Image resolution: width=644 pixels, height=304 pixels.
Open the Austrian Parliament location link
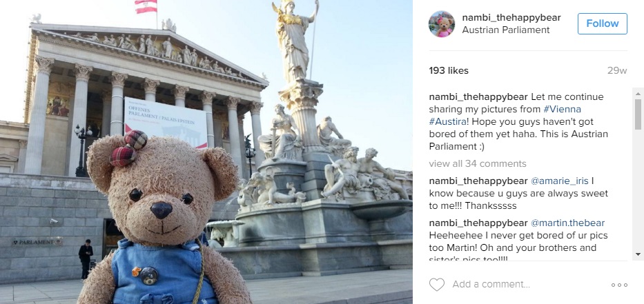[x=505, y=30]
